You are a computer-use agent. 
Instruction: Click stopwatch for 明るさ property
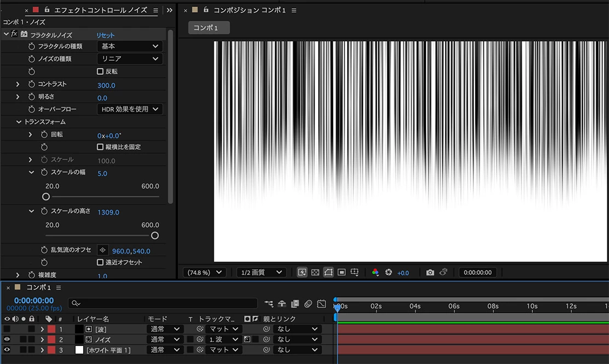[x=32, y=97]
